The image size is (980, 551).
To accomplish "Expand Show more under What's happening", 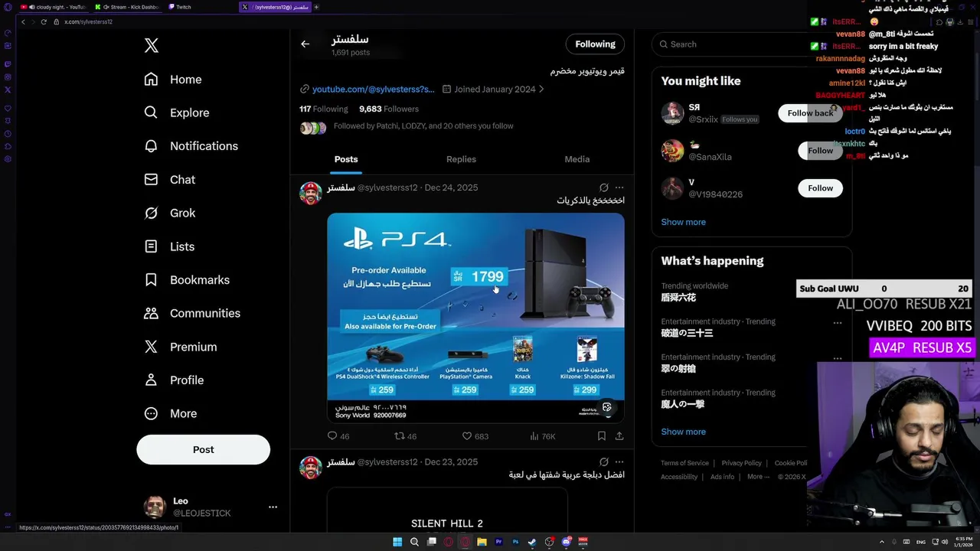I will 684,432.
